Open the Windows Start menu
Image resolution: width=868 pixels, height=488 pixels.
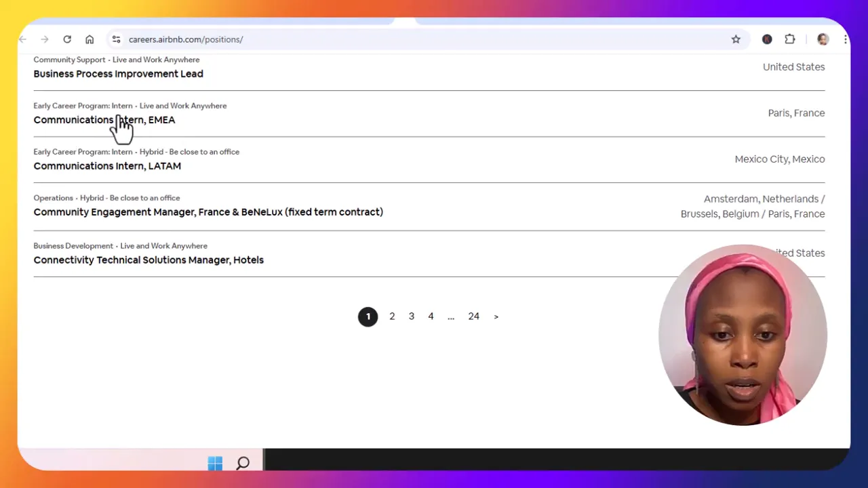(215, 464)
